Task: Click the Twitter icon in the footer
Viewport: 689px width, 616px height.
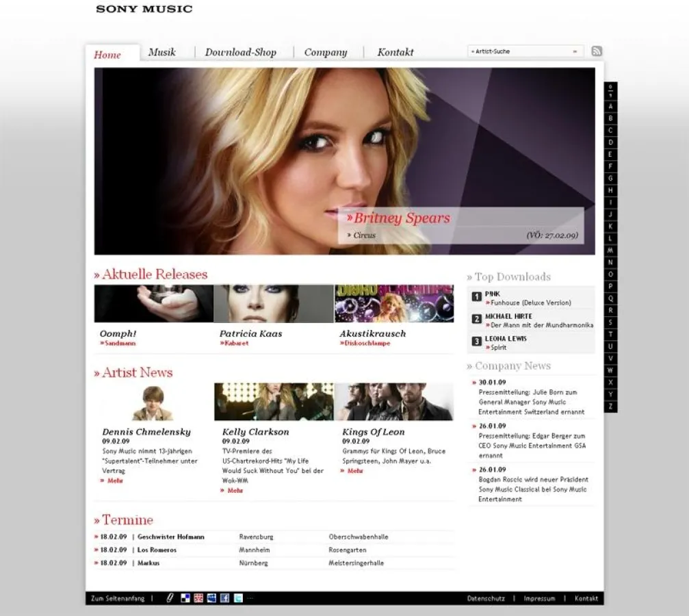Action: point(237,598)
